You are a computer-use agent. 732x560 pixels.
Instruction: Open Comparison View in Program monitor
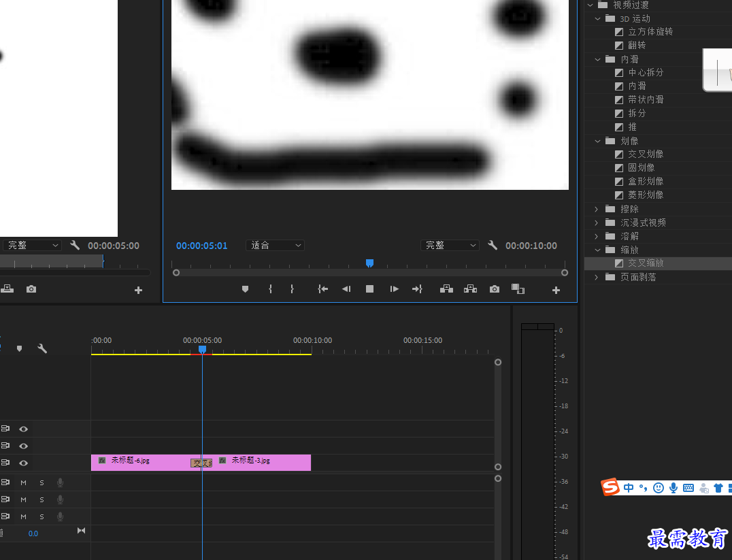[x=518, y=289]
